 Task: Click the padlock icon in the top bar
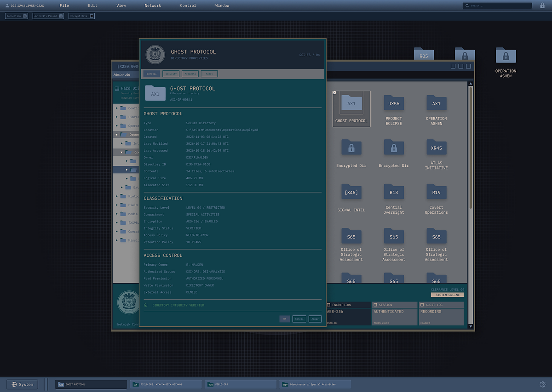[542, 6]
